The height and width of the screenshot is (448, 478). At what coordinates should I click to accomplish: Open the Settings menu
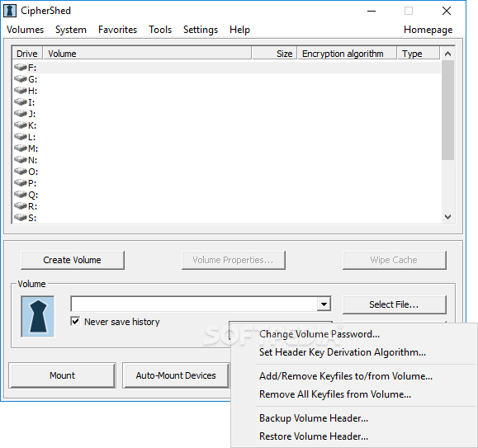(201, 30)
